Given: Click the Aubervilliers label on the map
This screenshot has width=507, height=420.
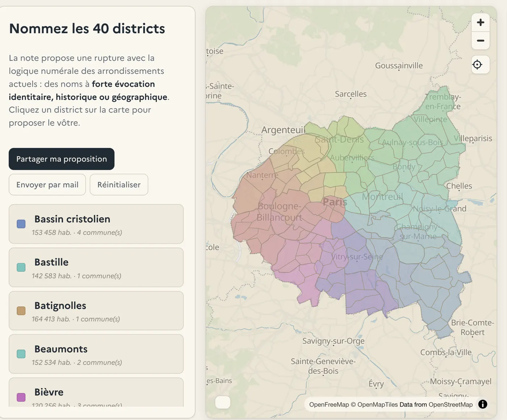Looking at the screenshot, I should pos(352,157).
